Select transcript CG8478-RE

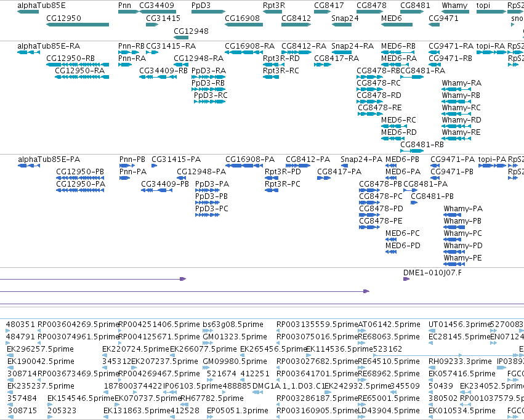click(380, 108)
